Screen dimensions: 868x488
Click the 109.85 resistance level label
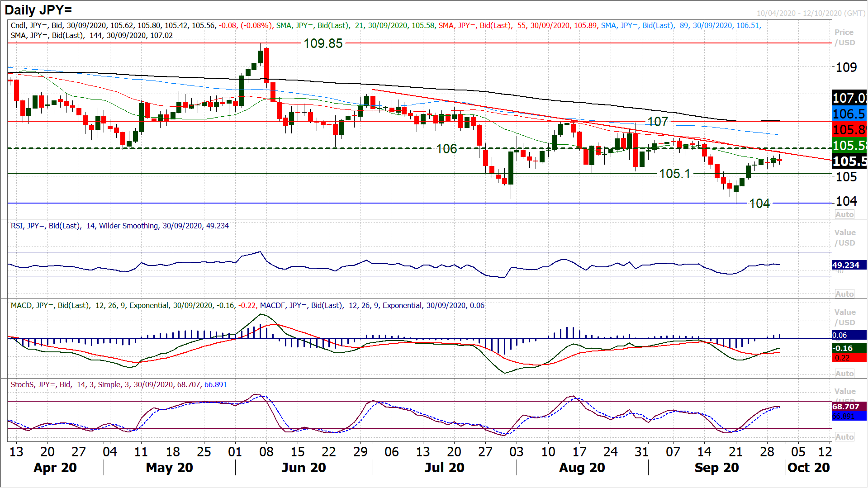pyautogui.click(x=323, y=43)
